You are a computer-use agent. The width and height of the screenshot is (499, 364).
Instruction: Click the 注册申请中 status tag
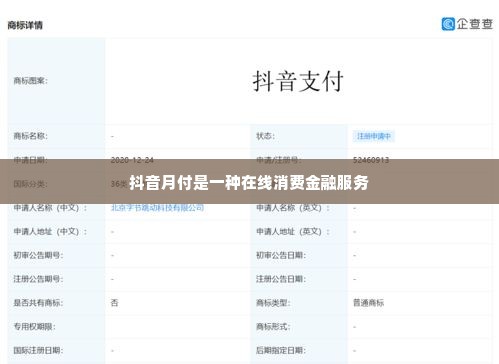pos(374,136)
